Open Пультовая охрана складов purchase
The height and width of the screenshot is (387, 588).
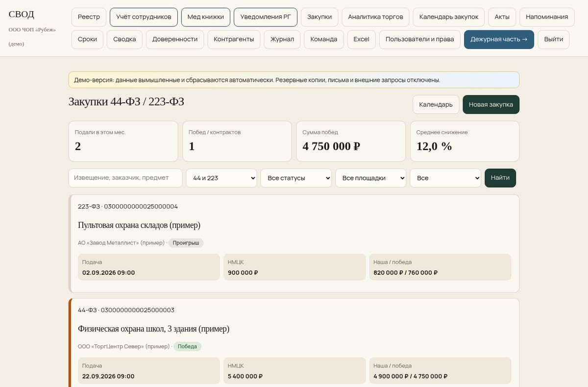click(x=139, y=225)
